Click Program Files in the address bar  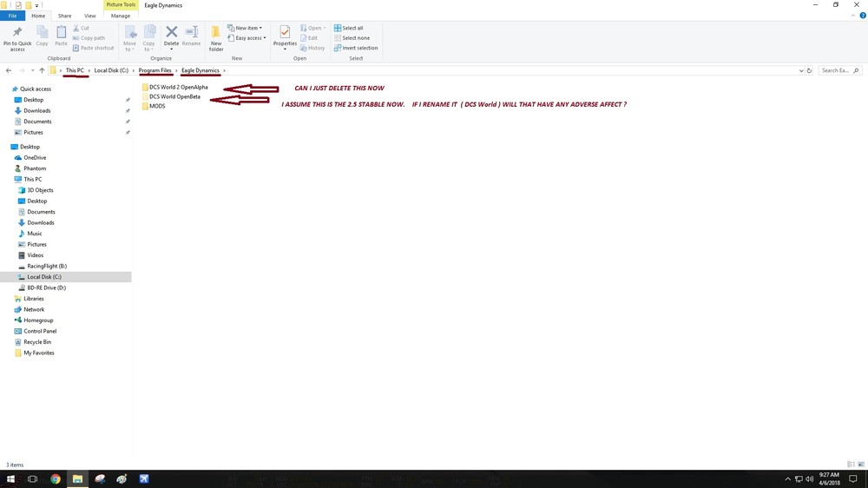point(155,70)
